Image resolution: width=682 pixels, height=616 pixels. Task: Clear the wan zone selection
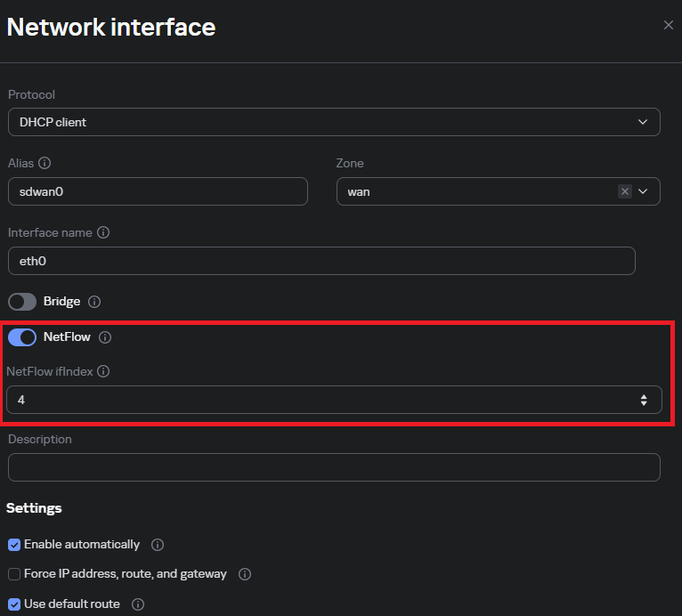625,191
